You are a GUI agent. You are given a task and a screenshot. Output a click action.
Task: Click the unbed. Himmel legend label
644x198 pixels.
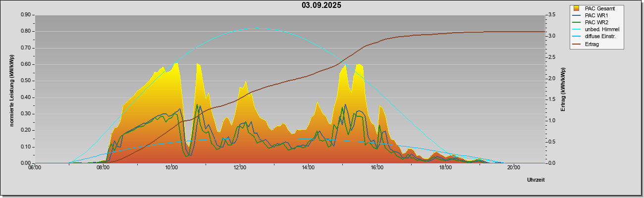click(x=602, y=30)
